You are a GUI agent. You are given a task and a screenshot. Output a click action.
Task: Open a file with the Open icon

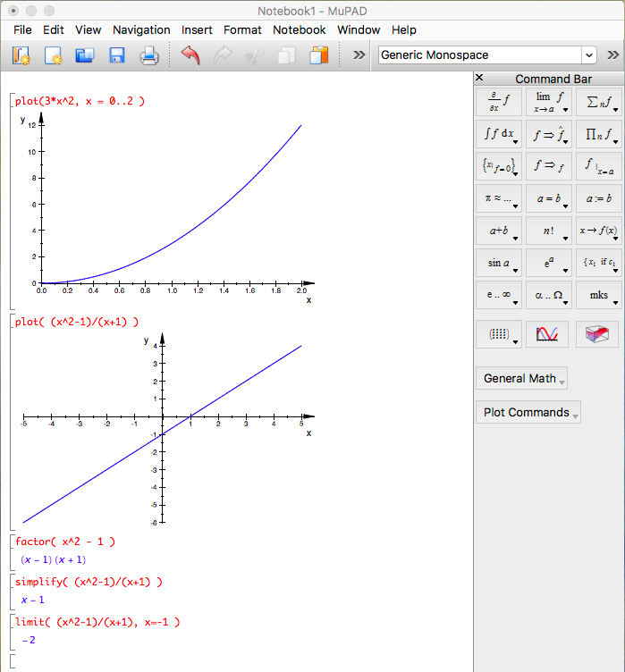[85, 55]
